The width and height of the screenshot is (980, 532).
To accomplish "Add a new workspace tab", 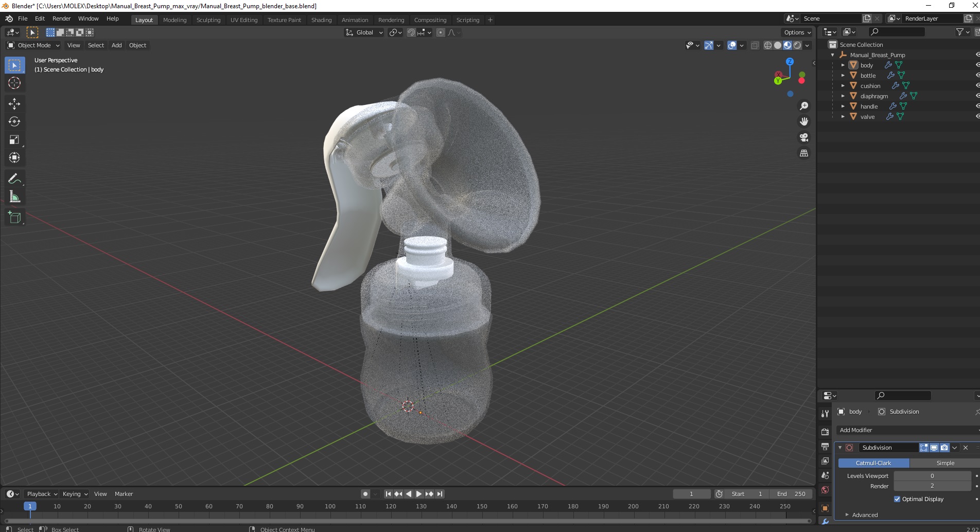I will point(490,20).
